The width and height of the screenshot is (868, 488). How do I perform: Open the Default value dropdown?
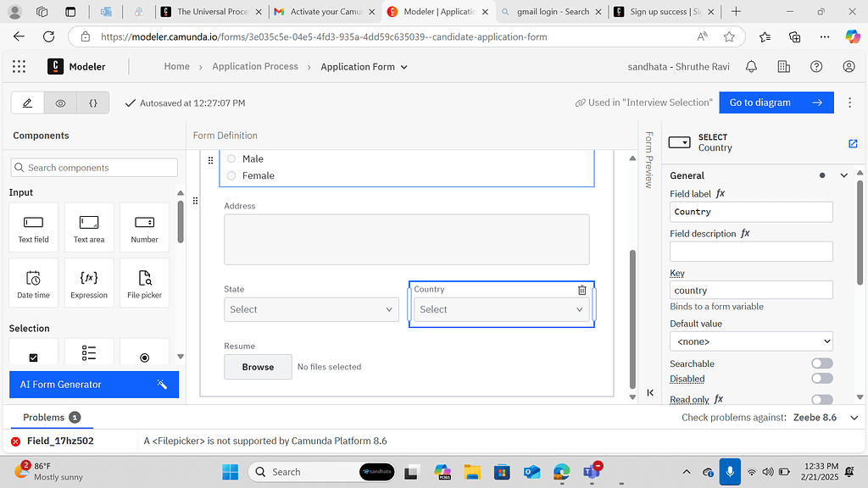click(x=751, y=341)
